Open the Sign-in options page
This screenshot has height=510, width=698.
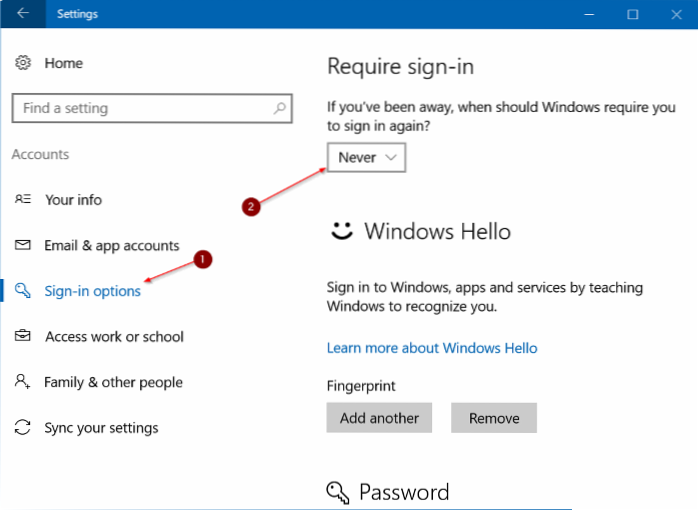(x=92, y=291)
